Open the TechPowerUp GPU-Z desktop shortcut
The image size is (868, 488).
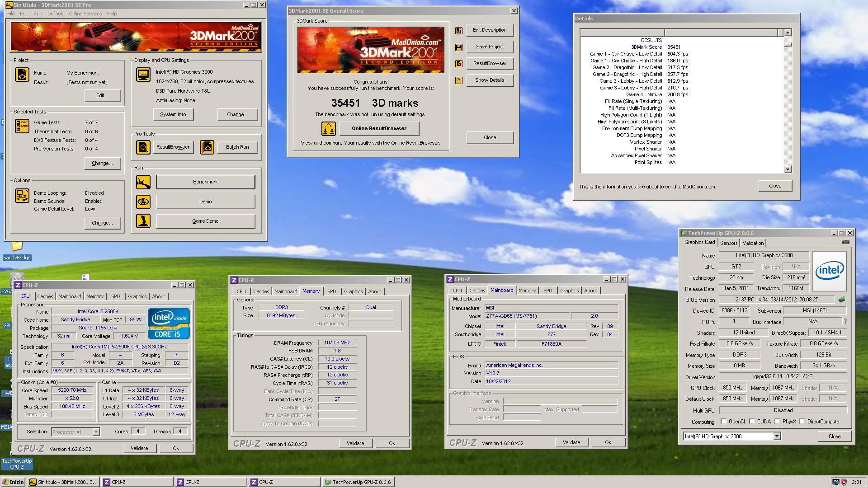[x=17, y=464]
